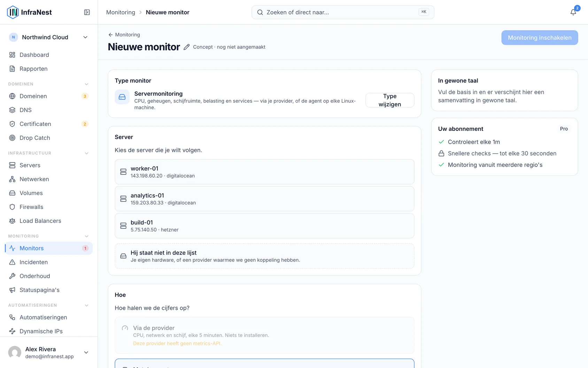Click the Firewalls shield icon
Screen dimensions: 588x368
[12, 207]
